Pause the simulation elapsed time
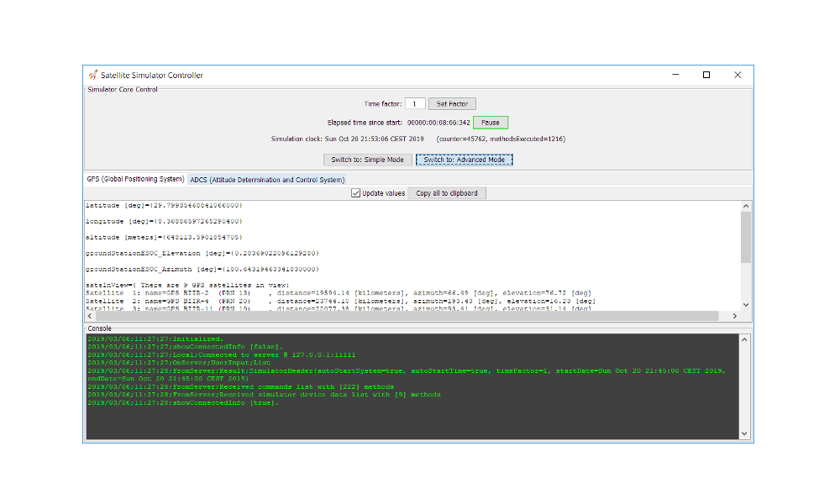 [x=491, y=123]
